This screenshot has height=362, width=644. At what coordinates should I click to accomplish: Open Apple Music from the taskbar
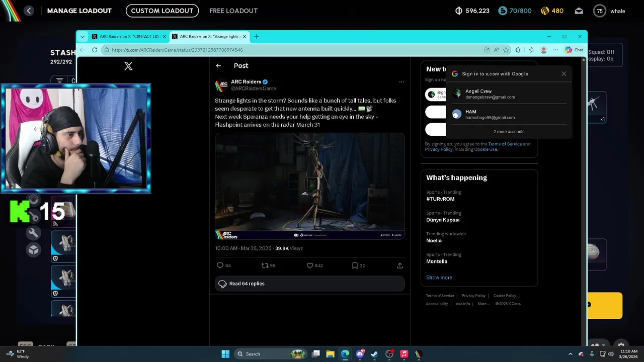(404, 354)
